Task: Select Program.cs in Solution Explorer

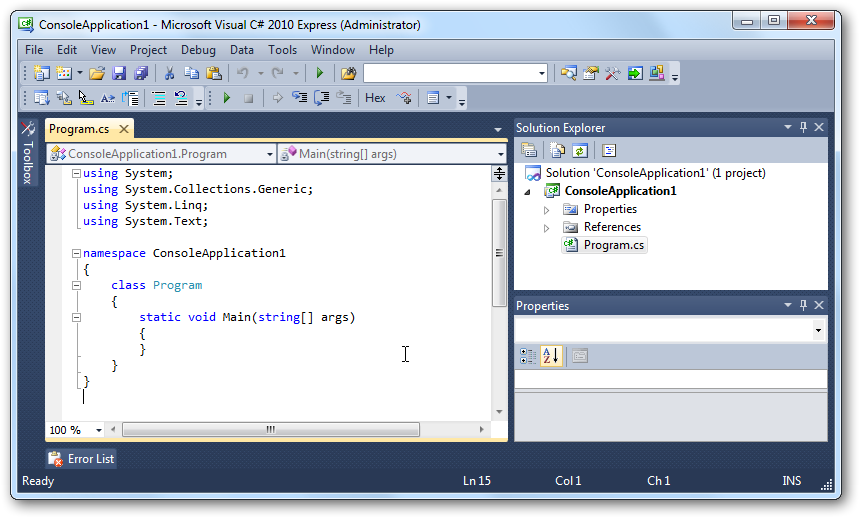Action: pyautogui.click(x=613, y=245)
